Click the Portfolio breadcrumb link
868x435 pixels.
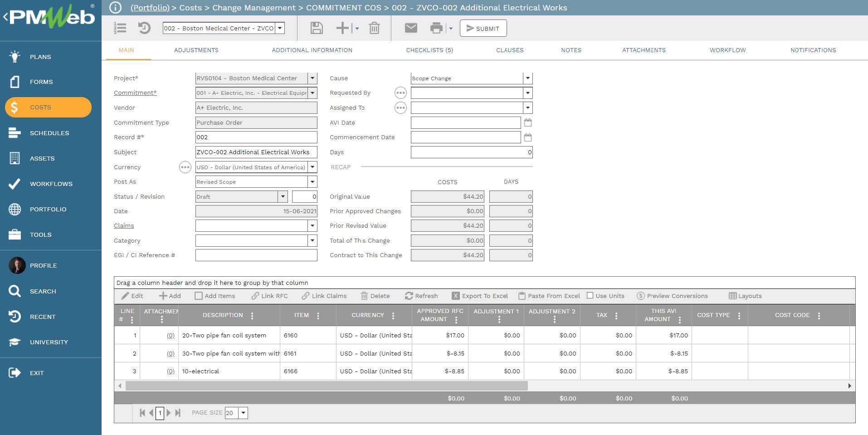[150, 8]
